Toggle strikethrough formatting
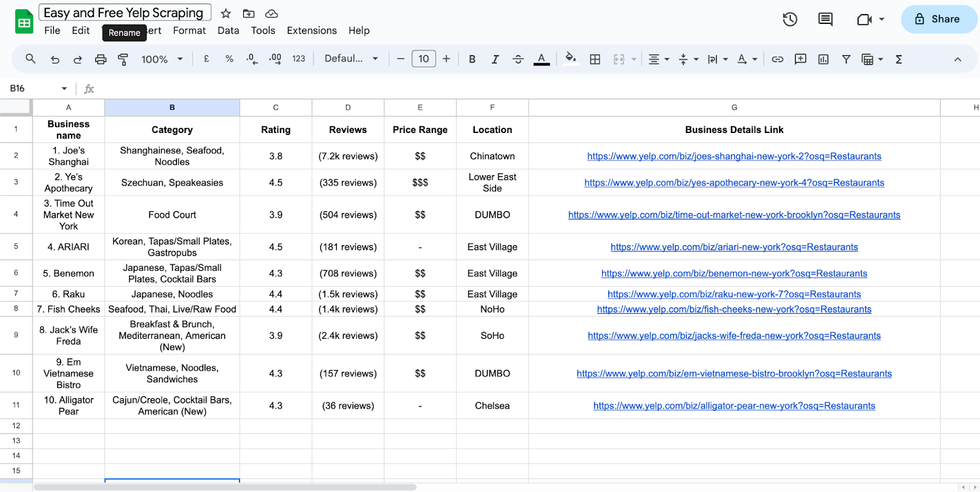This screenshot has height=492, width=980. pos(518,59)
